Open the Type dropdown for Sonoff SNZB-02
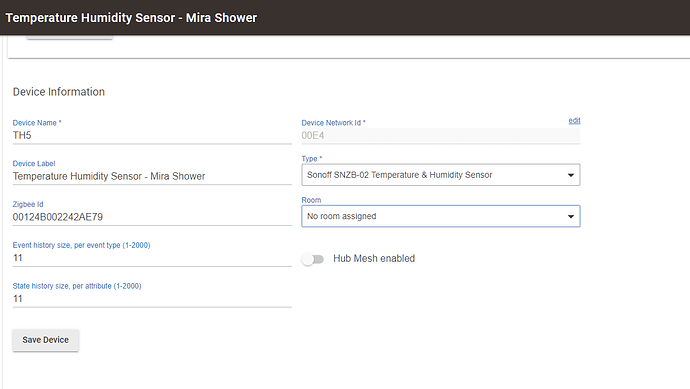 pyautogui.click(x=440, y=175)
